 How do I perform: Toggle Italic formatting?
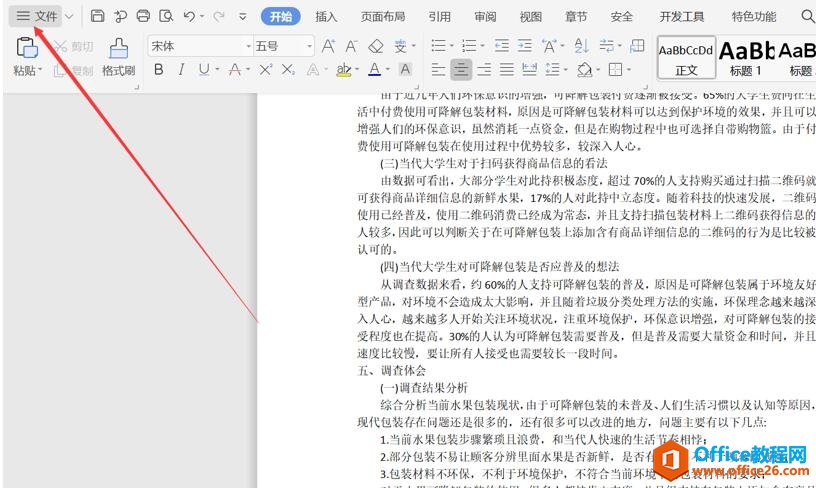click(181, 69)
